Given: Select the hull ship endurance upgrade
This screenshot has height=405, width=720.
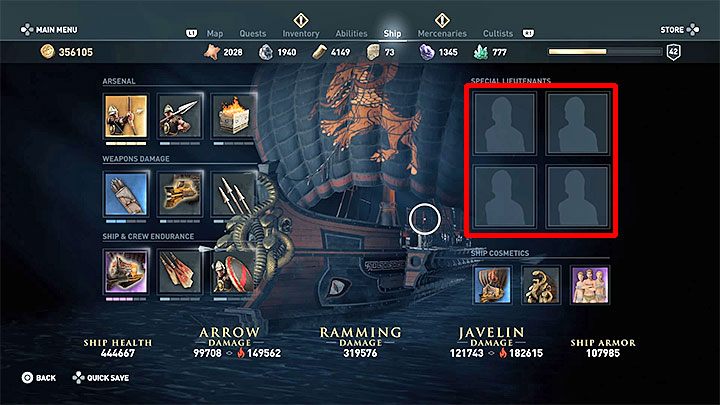Looking at the screenshot, I should pos(126,271).
